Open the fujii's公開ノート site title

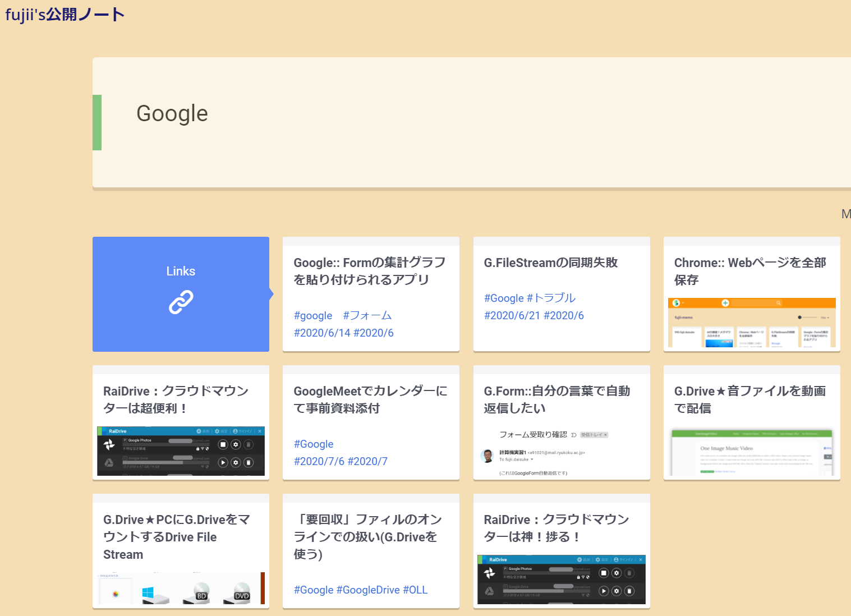[65, 14]
